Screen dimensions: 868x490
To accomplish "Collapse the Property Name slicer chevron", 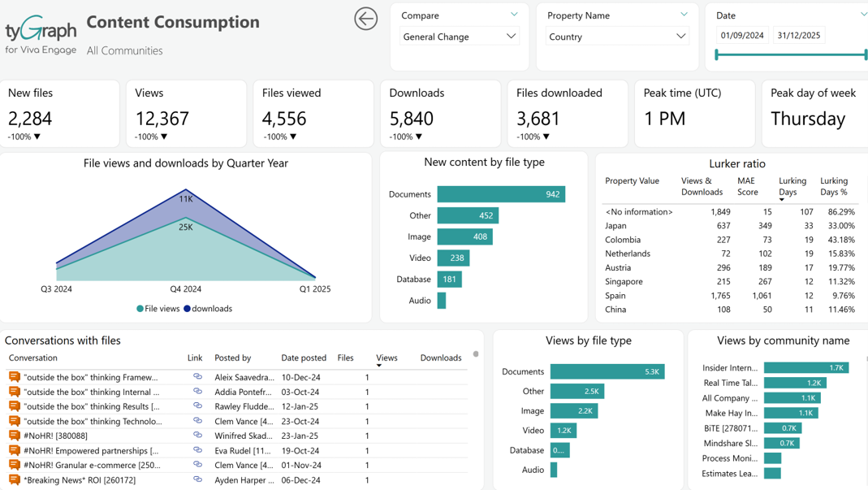I will pyautogui.click(x=684, y=15).
